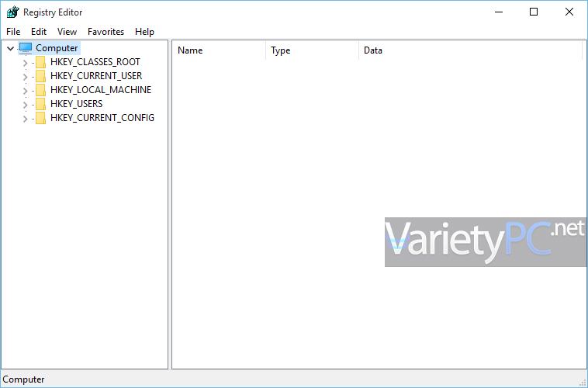Viewport: 588px width, 388px height.
Task: Expand the HKEY_CURRENT_USER key
Action: click(25, 77)
